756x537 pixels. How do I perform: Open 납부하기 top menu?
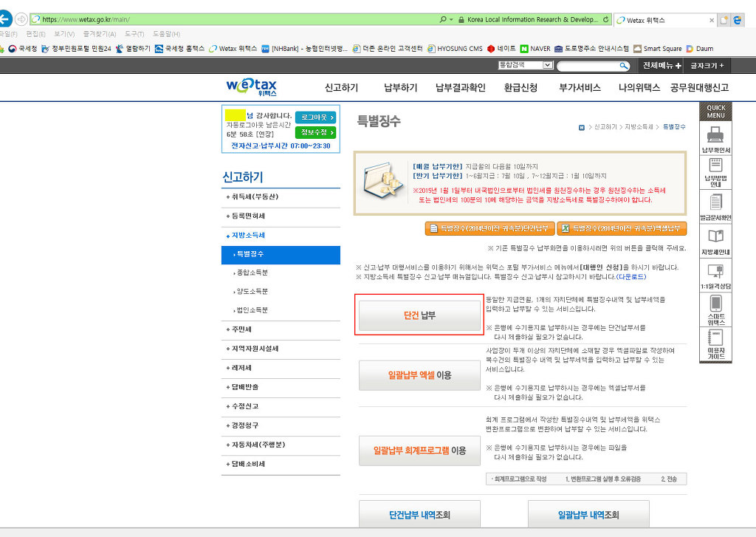pos(400,88)
